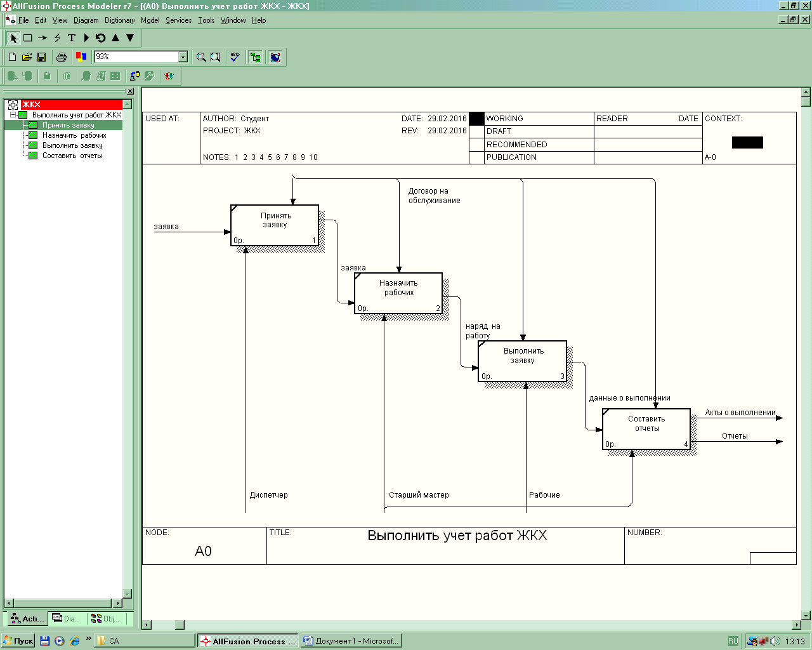The width and height of the screenshot is (812, 650).
Task: Collapse the Выполнить учет работ ЖКХ node
Action: (13, 115)
